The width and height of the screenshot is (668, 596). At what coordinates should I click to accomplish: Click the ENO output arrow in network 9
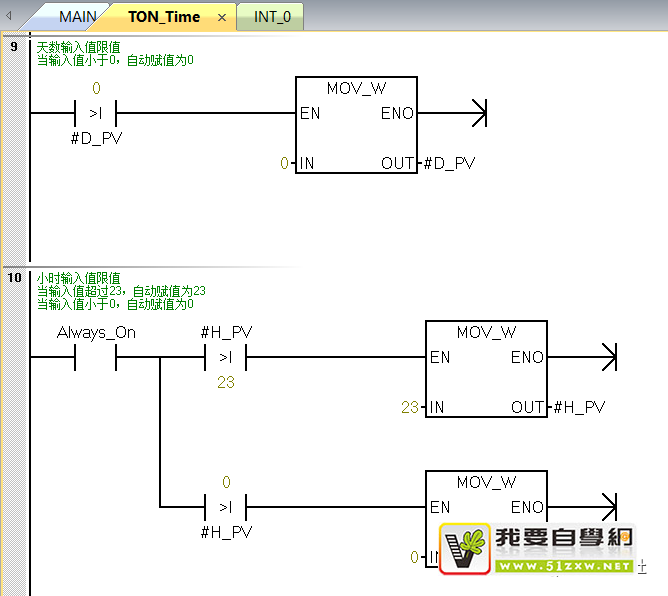476,114
